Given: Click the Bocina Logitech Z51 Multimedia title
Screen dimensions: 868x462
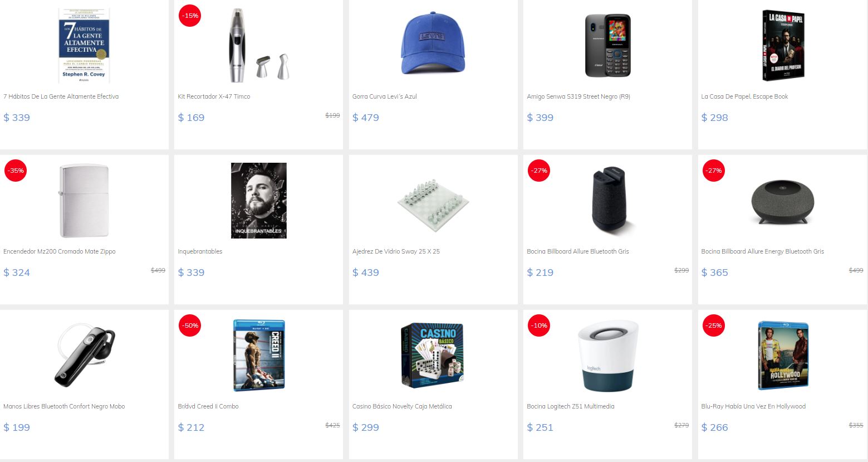Looking at the screenshot, I should point(571,406).
